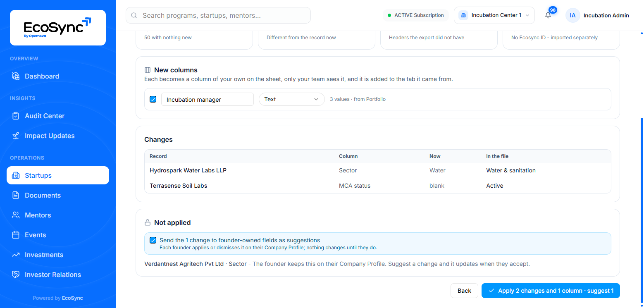Click the IA user avatar

(x=572, y=15)
